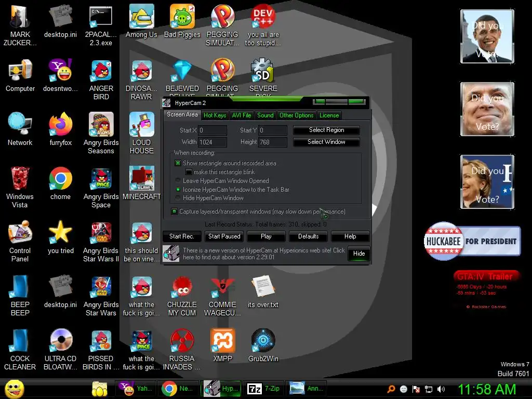This screenshot has height=399, width=532.
Task: Click the GTA:IV Trailer countdown gadget
Action: (x=486, y=289)
